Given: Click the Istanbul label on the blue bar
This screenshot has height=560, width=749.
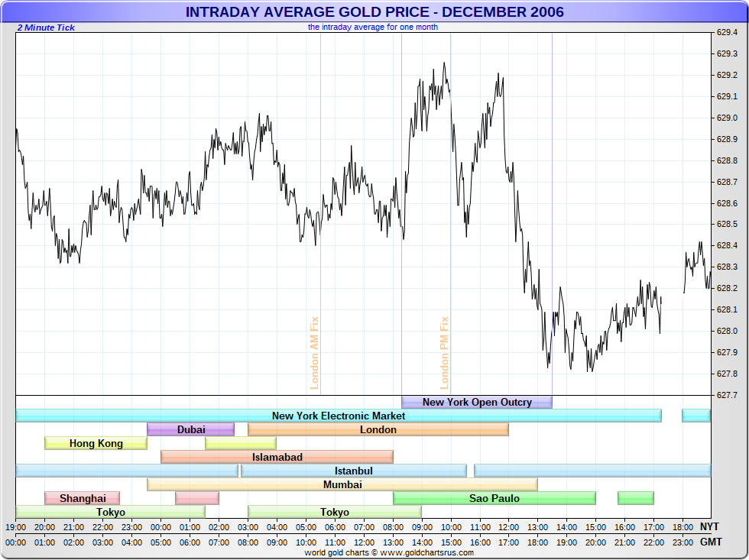Looking at the screenshot, I should click(x=353, y=471).
